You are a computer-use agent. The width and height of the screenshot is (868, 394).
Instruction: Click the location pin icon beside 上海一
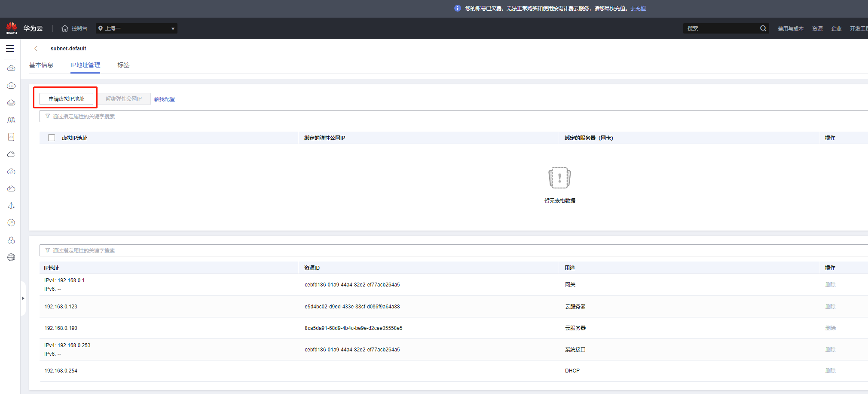click(x=101, y=28)
